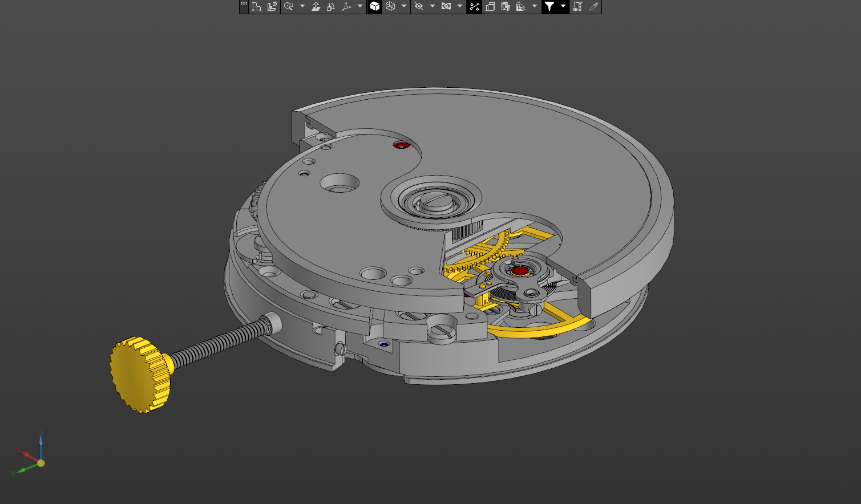Click the upward arrow plane view icon
Viewport: 861px width, 504px height.
(x=316, y=6)
